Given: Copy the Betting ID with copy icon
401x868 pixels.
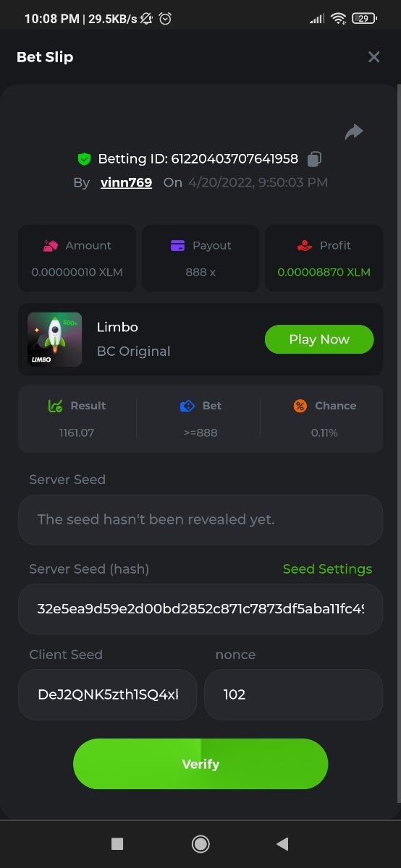Looking at the screenshot, I should pyautogui.click(x=314, y=158).
